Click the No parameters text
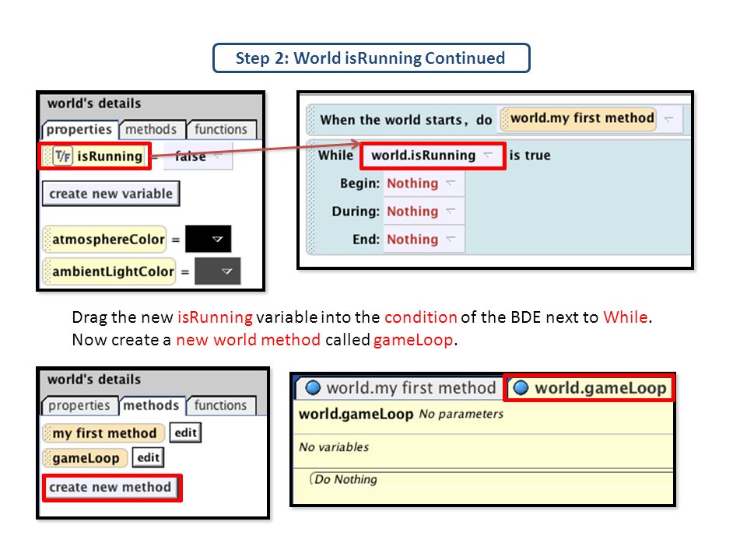Screen dimensions: 747x560 461,415
